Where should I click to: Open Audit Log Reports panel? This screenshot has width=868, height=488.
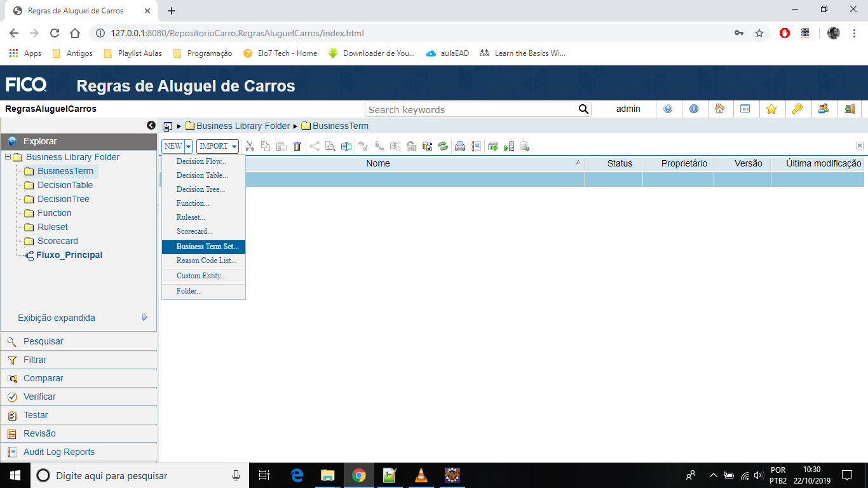[79, 452]
